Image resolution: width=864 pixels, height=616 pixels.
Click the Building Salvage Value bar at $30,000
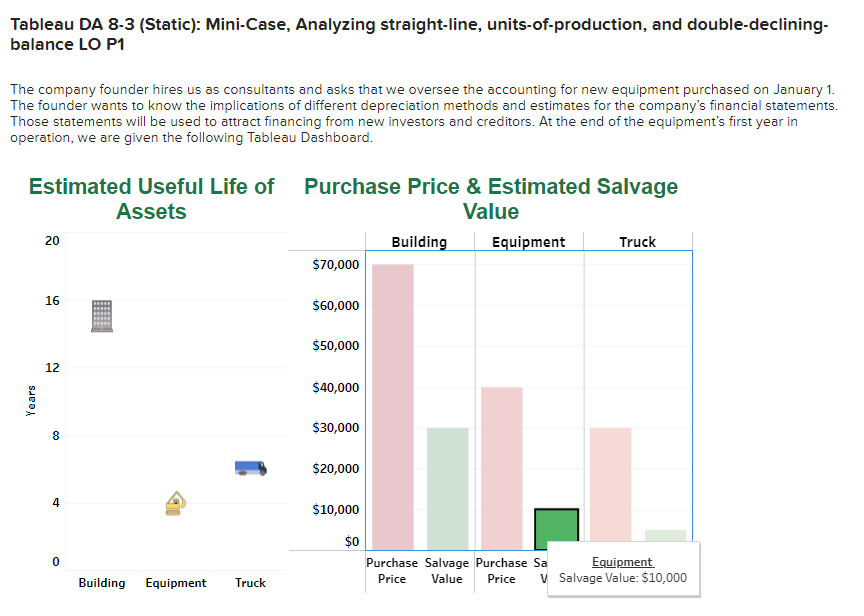click(446, 483)
